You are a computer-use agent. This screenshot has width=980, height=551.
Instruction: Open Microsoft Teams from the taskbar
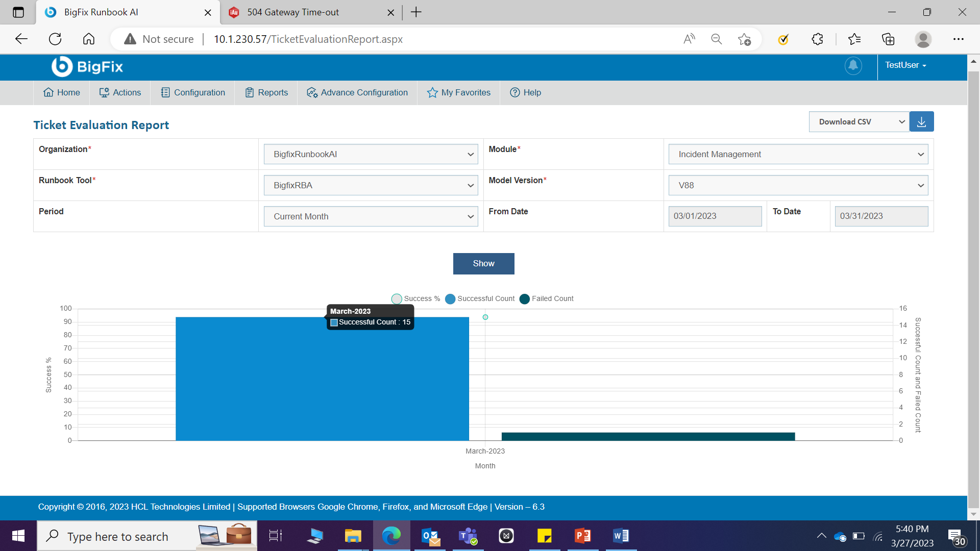(x=468, y=536)
